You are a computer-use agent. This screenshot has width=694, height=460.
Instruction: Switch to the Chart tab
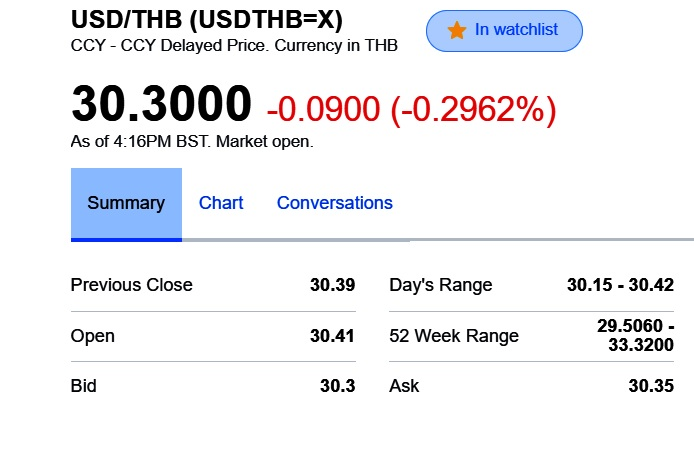tap(221, 203)
